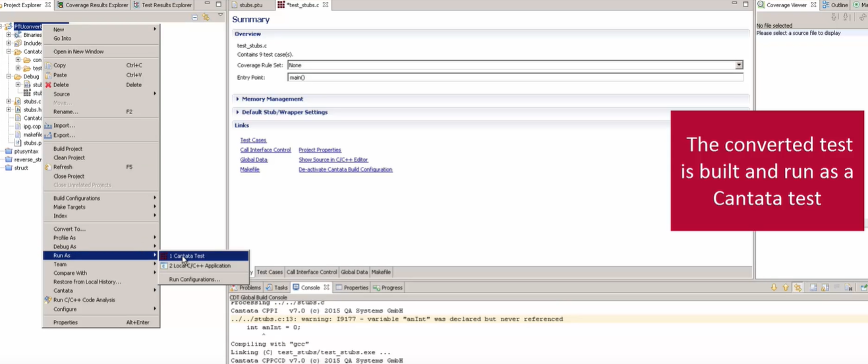Switch to Test Cases bottom editor tab
This screenshot has height=364, width=868.
click(270, 272)
